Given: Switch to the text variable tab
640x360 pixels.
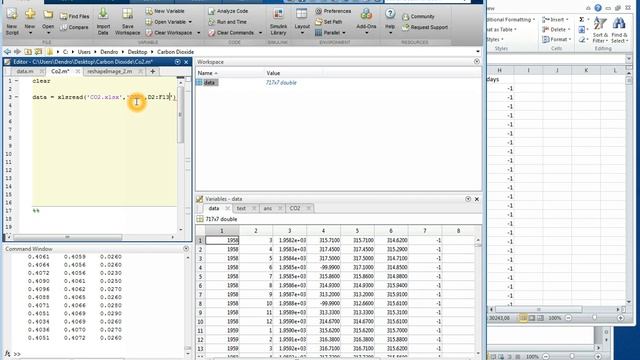Looking at the screenshot, I should tap(241, 208).
